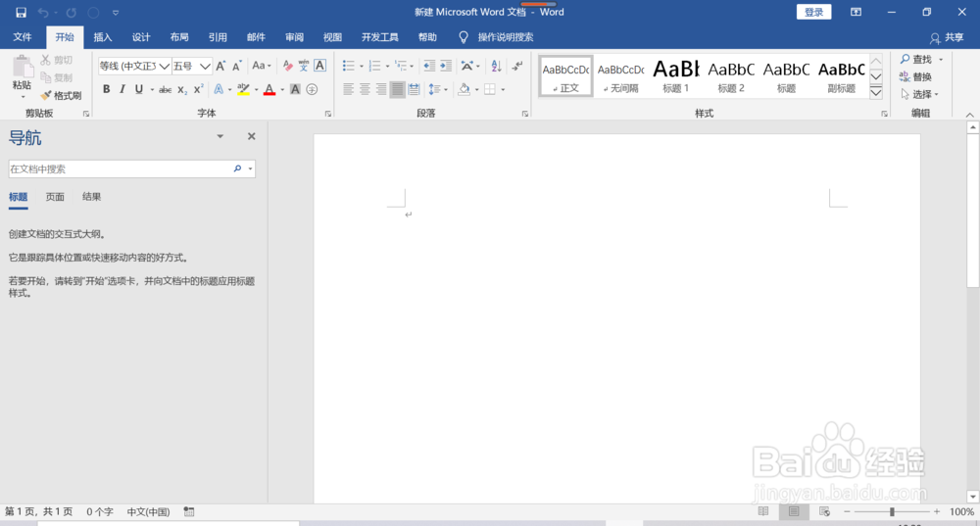This screenshot has height=526, width=980.
Task: Toggle Superscript formatting
Action: pyautogui.click(x=198, y=89)
